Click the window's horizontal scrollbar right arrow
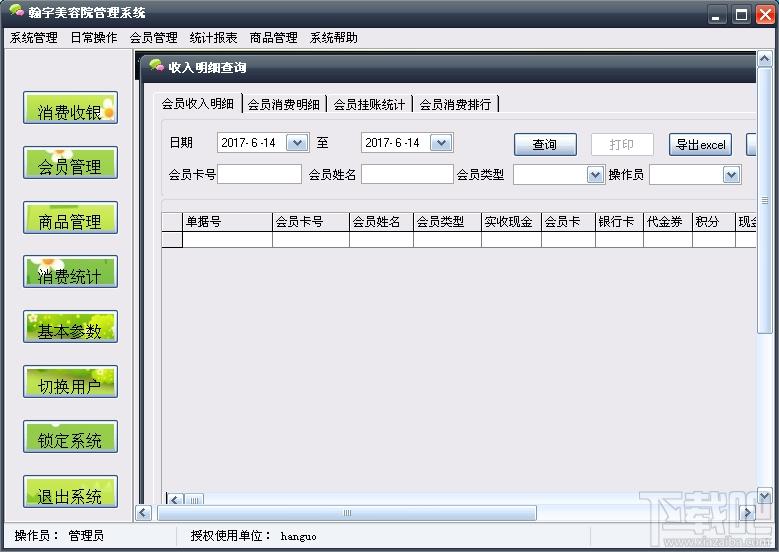This screenshot has width=779, height=552. point(747,513)
